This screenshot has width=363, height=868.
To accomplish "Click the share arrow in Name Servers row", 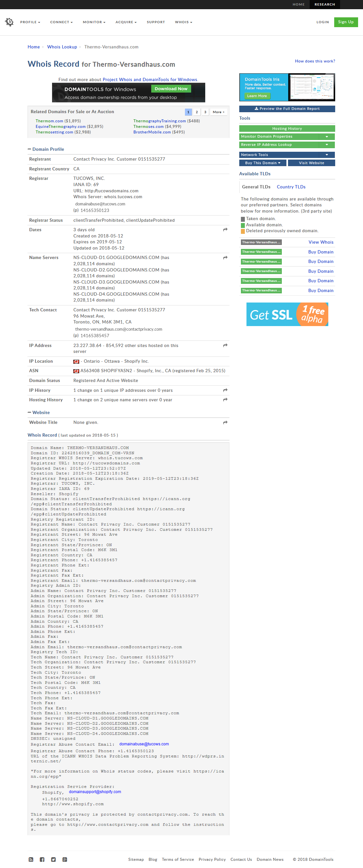I will point(225,258).
